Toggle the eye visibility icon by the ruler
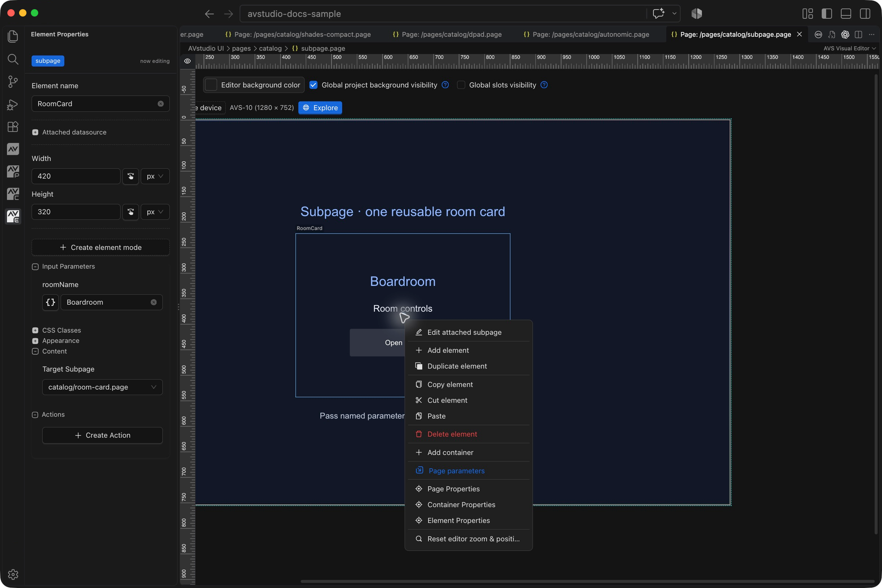Screen dimensions: 882x588 [187, 61]
